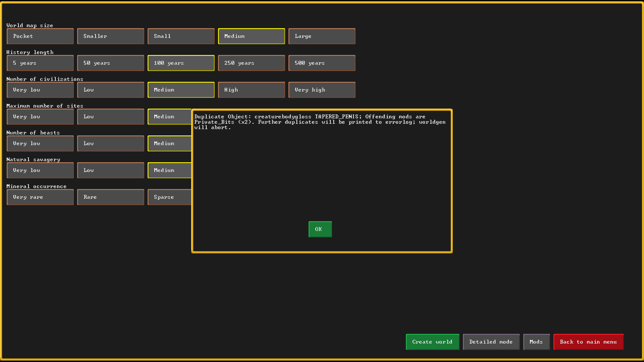Image resolution: width=644 pixels, height=362 pixels.
Task: Set history length to 50 years
Action: 111,63
